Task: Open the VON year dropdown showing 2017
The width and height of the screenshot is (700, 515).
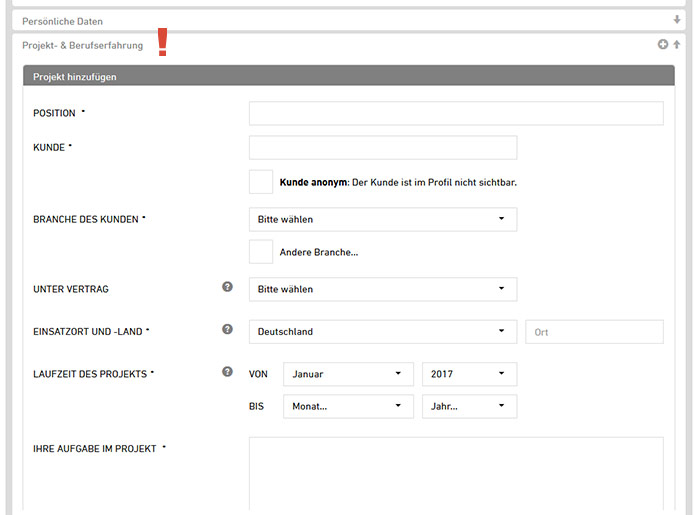Action: (x=469, y=374)
